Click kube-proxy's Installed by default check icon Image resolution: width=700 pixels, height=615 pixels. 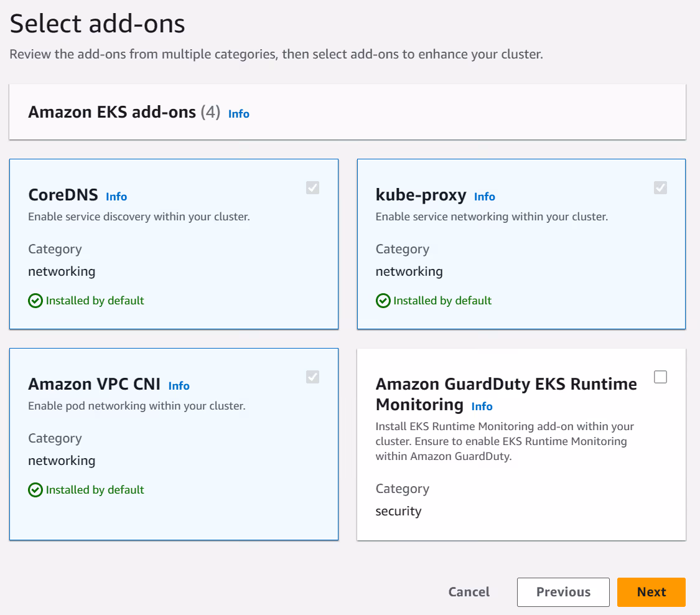point(383,301)
